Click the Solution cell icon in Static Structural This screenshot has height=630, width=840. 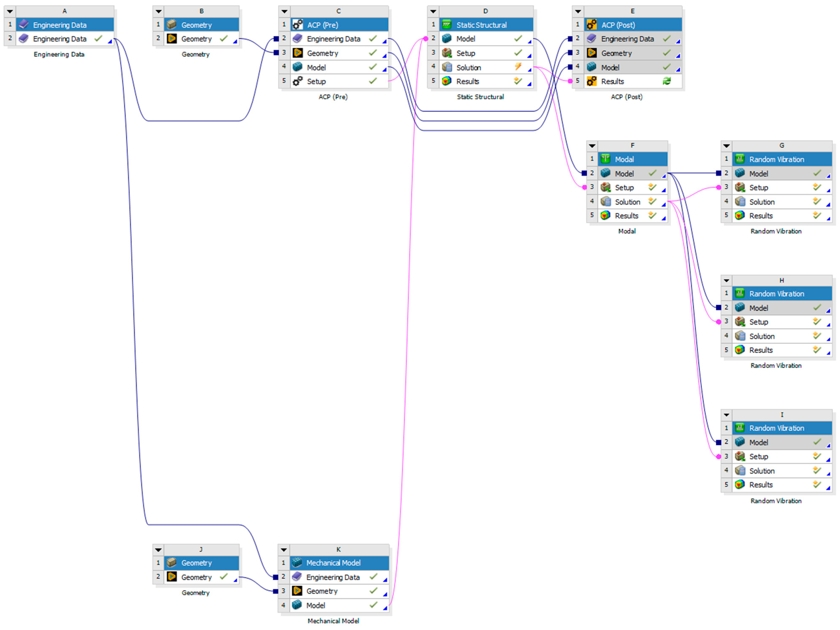tap(447, 67)
